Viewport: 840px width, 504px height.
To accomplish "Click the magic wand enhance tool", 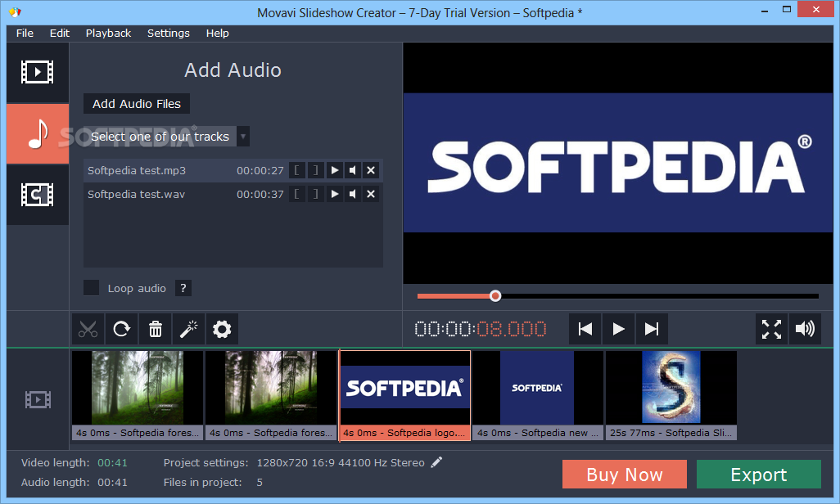I will [188, 329].
